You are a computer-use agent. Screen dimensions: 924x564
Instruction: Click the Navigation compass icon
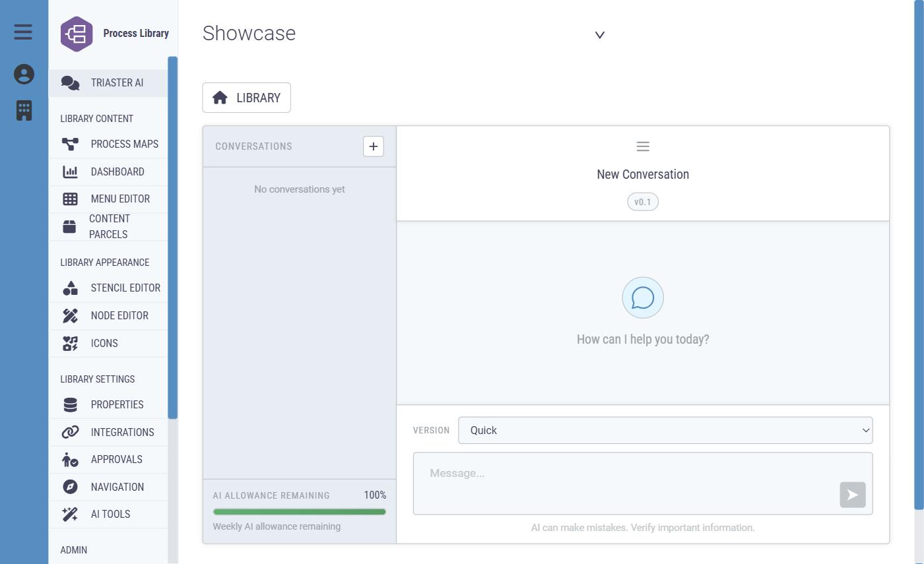point(70,487)
